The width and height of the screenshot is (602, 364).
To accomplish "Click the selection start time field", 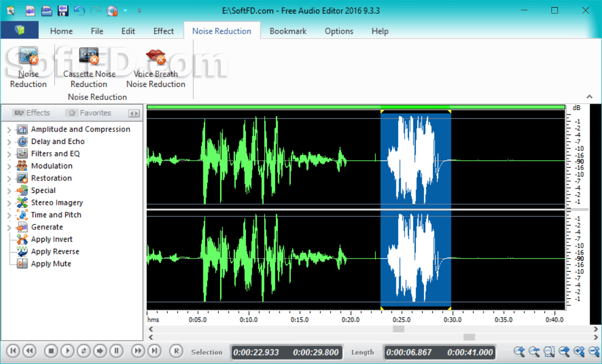I will tap(256, 352).
